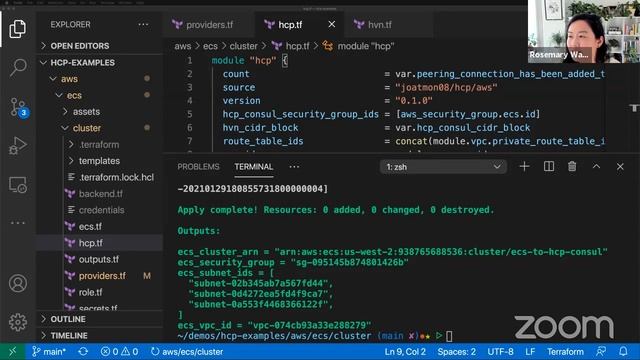Open the Remote Explorer icon
The height and width of the screenshot is (360, 640).
coord(18,185)
